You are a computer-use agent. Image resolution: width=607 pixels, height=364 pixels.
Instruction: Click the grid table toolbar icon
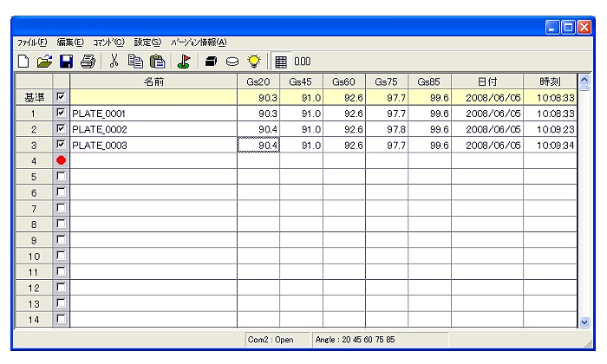[281, 62]
